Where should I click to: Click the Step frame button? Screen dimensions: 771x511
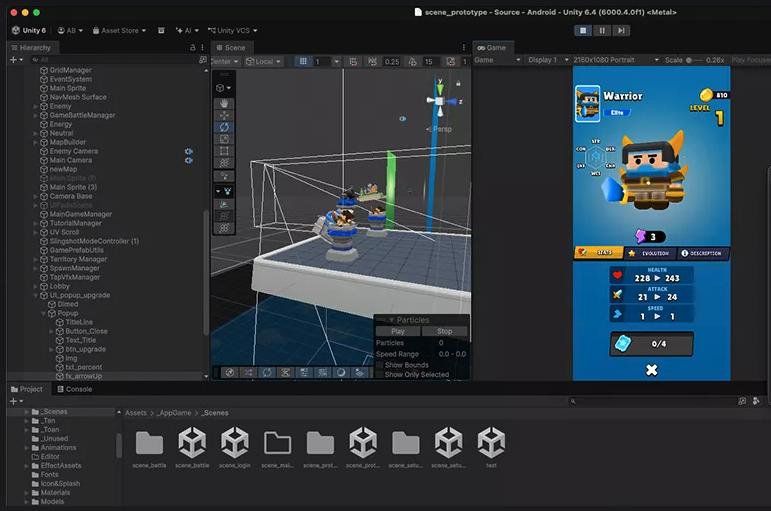[x=622, y=30]
